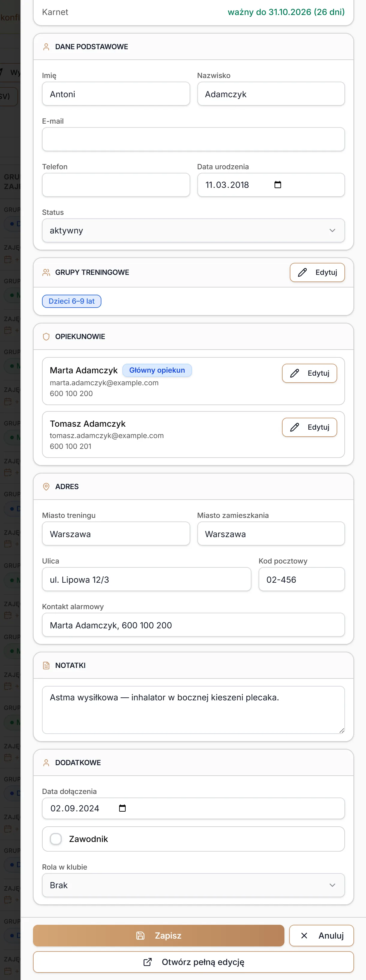Click the Główny opiekun badge
The width and height of the screenshot is (366, 980).
pos(157,370)
